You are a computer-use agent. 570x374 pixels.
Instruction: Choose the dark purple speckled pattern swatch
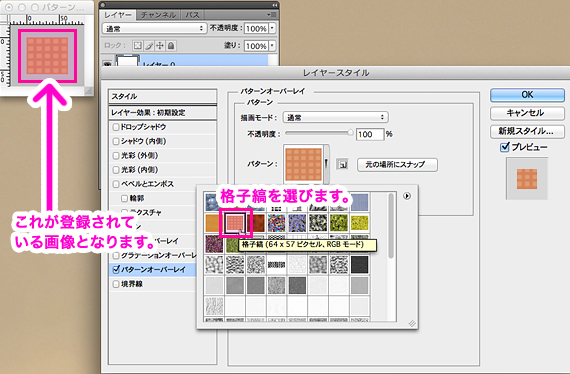click(x=214, y=244)
